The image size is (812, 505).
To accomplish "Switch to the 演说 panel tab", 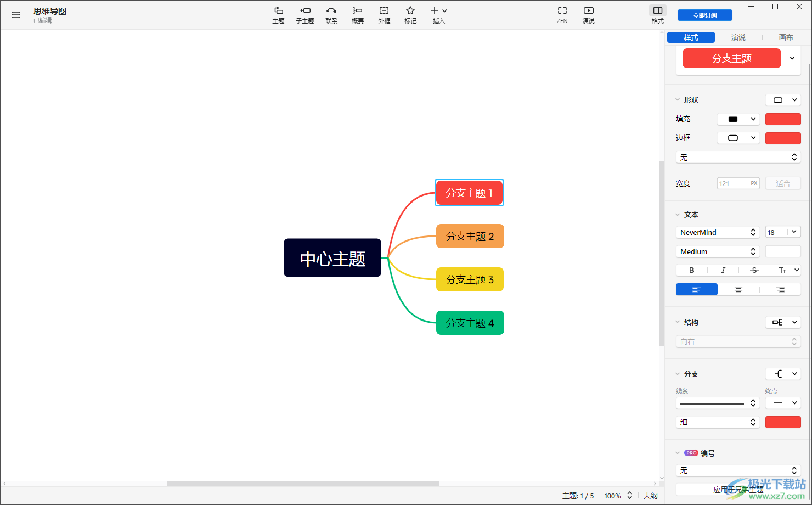I will (x=738, y=37).
